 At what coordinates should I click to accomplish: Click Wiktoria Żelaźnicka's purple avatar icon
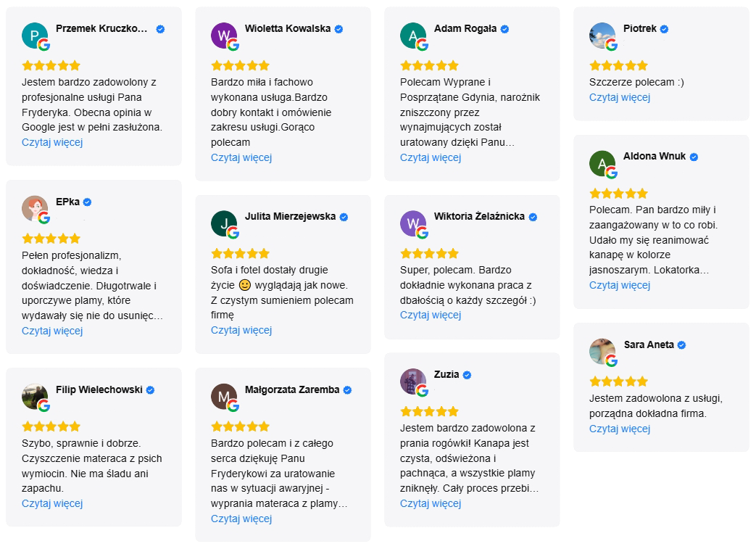(x=413, y=223)
